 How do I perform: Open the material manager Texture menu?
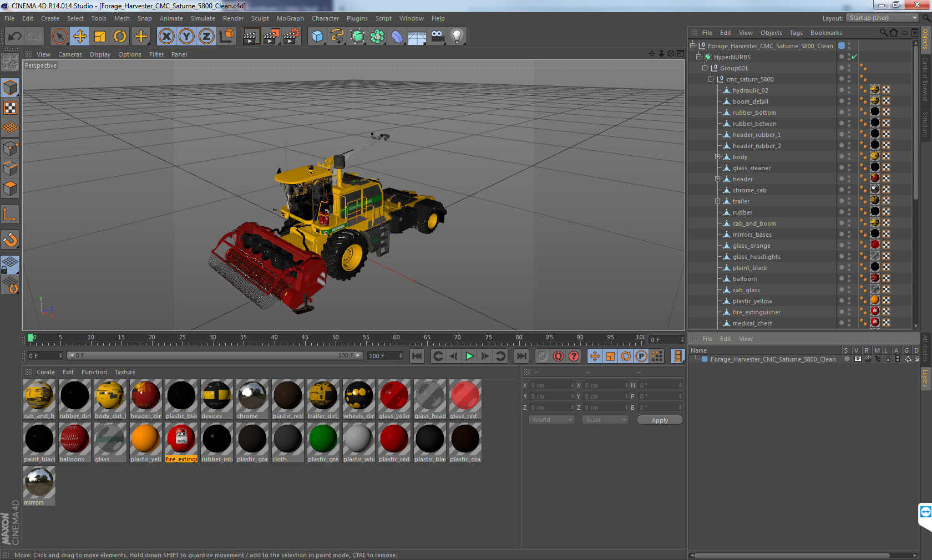125,372
